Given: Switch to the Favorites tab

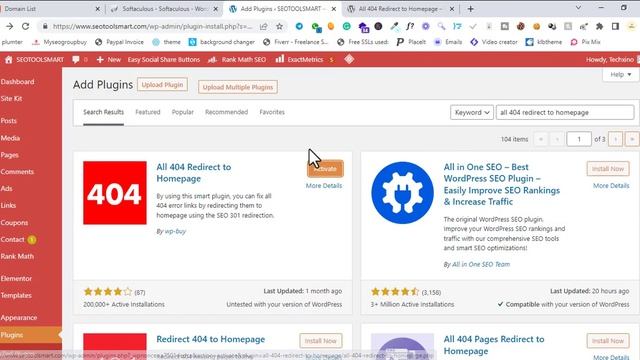Looking at the screenshot, I should point(272,112).
